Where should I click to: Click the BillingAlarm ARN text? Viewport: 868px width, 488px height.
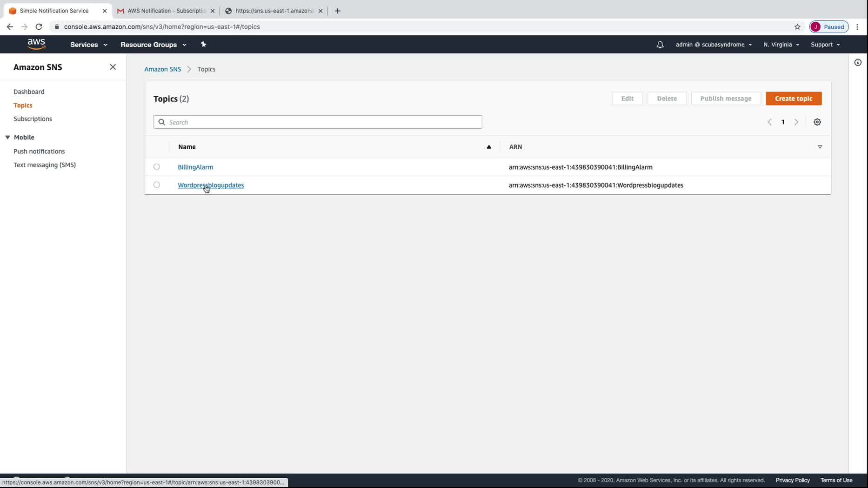(581, 167)
